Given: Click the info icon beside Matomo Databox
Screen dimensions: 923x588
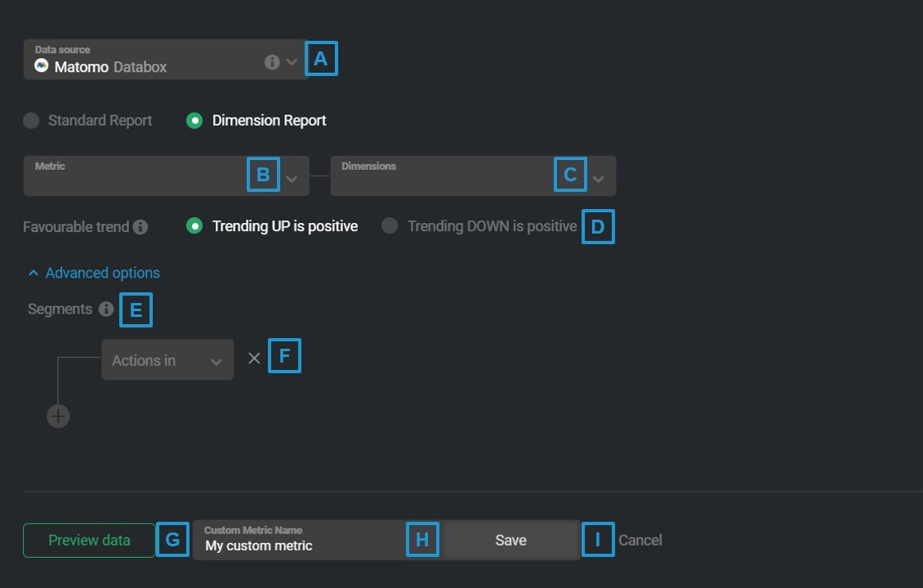Looking at the screenshot, I should (271, 62).
